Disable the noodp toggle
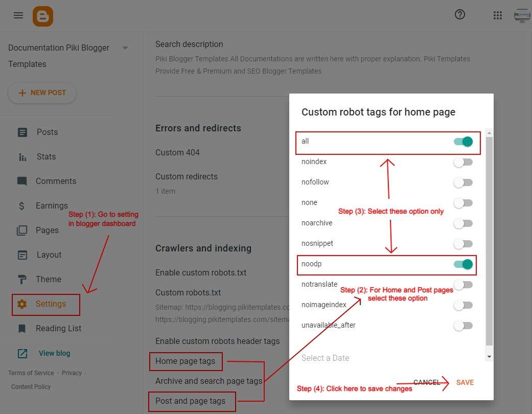532x414 pixels. pyautogui.click(x=463, y=264)
